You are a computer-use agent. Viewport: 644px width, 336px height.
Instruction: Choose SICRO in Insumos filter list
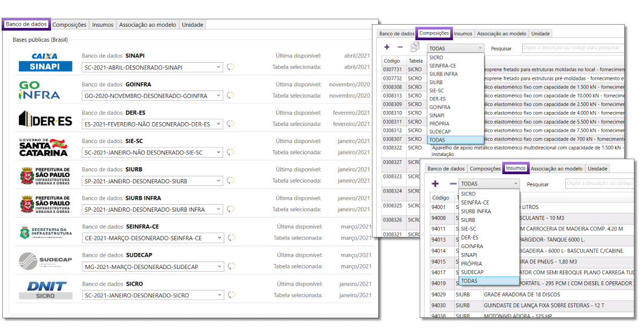(x=489, y=194)
